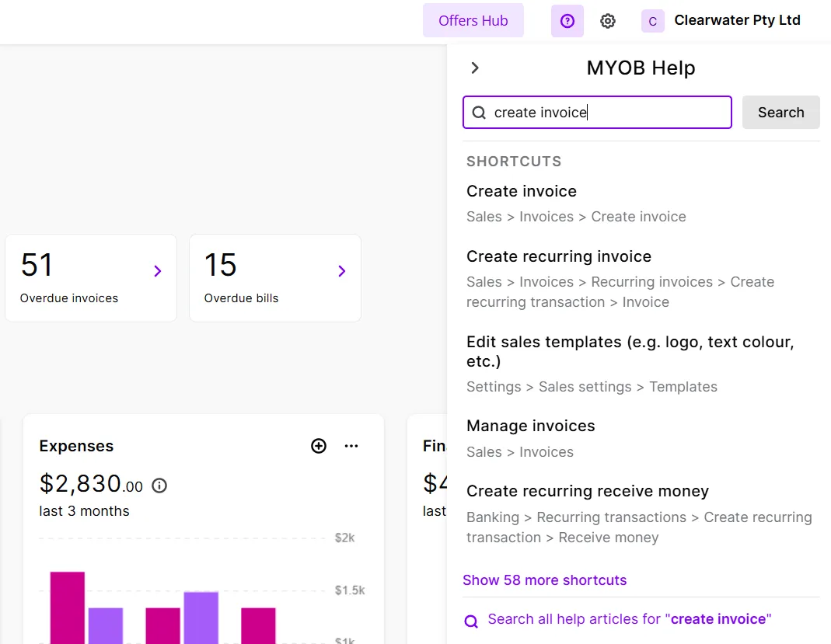Click the SHORTCUTS heading
This screenshot has width=831, height=644.
514,162
